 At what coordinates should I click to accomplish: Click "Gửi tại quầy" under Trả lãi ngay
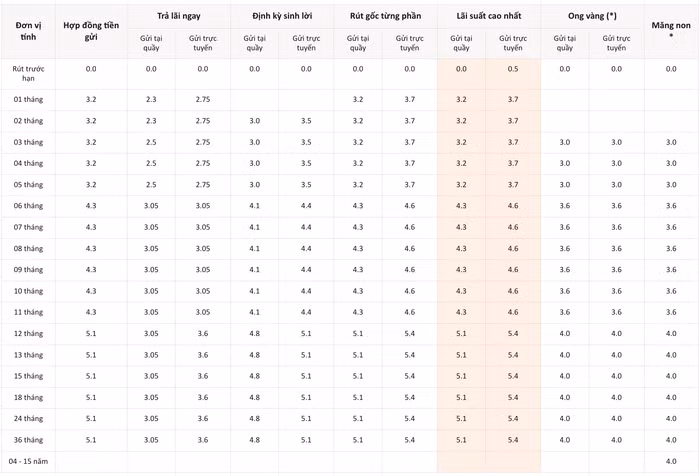151,43
